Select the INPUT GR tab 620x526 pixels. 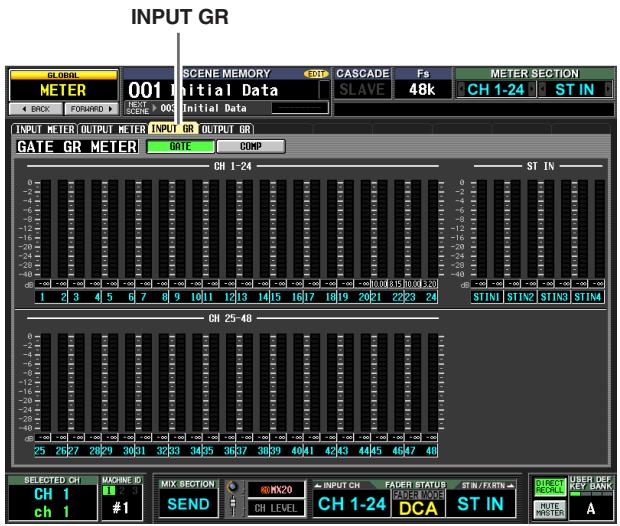pyautogui.click(x=173, y=129)
